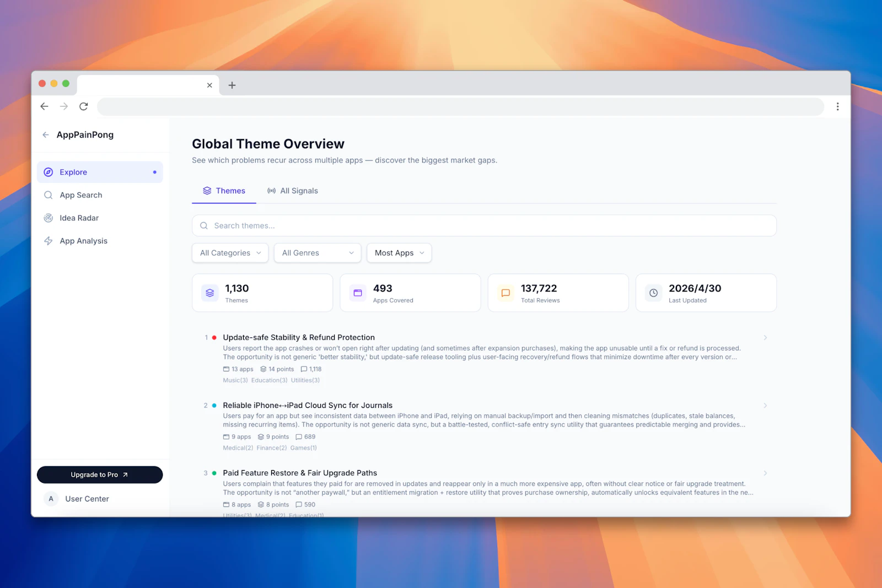Click the 493 Apps Covered value

click(x=383, y=288)
